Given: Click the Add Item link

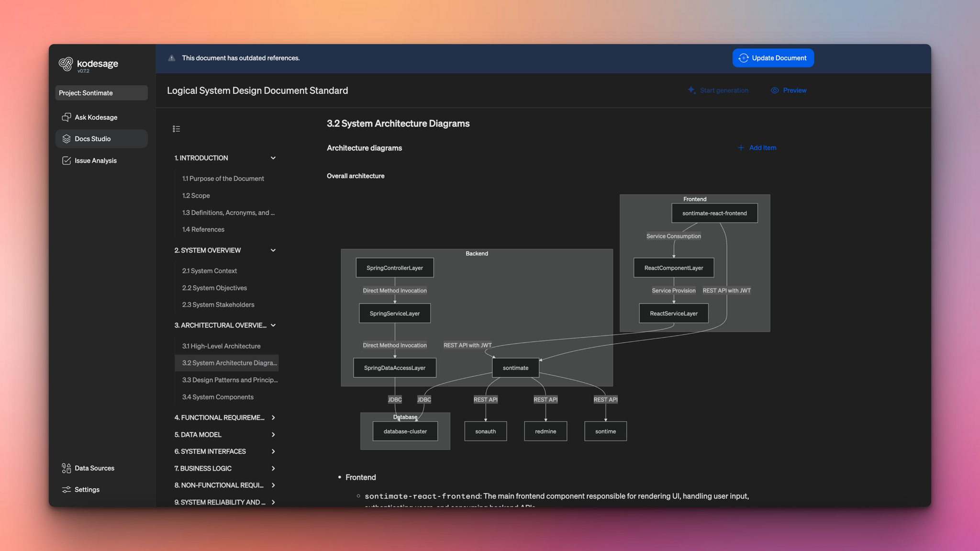Looking at the screenshot, I should coord(757,147).
